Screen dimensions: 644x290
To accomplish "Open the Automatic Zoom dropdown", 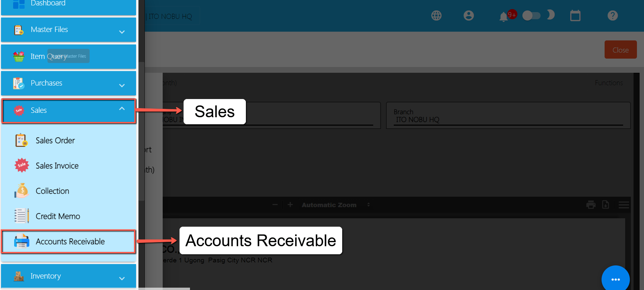I will (336, 205).
